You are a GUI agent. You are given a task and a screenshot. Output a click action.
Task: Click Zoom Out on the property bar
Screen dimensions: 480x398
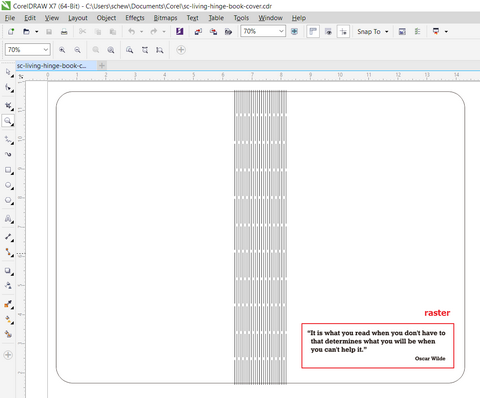point(77,50)
